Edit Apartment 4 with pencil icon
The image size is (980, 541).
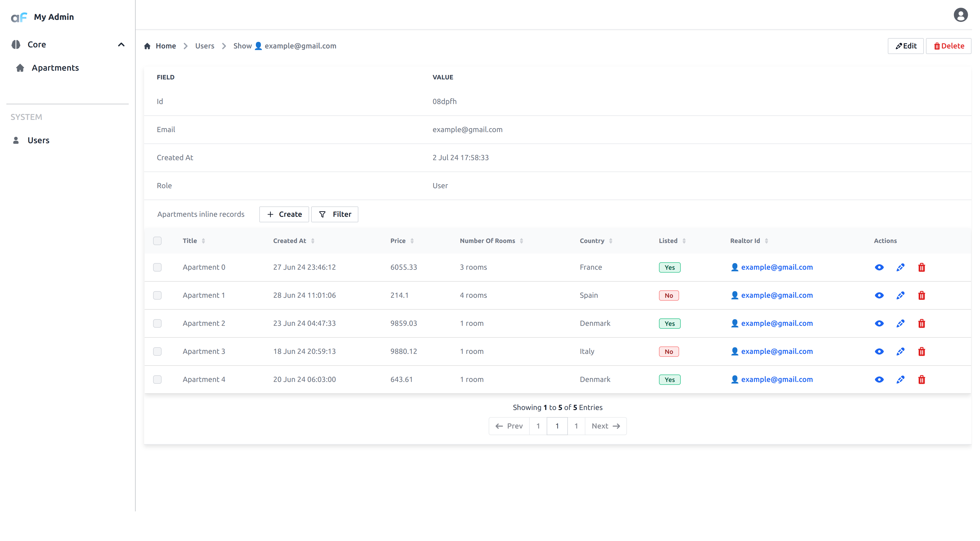click(900, 380)
